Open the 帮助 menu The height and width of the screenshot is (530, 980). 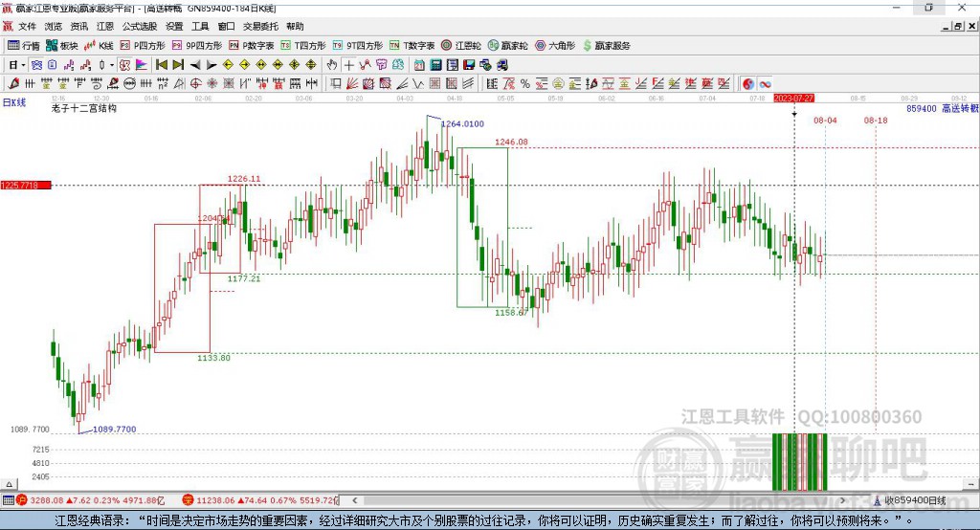[295, 26]
